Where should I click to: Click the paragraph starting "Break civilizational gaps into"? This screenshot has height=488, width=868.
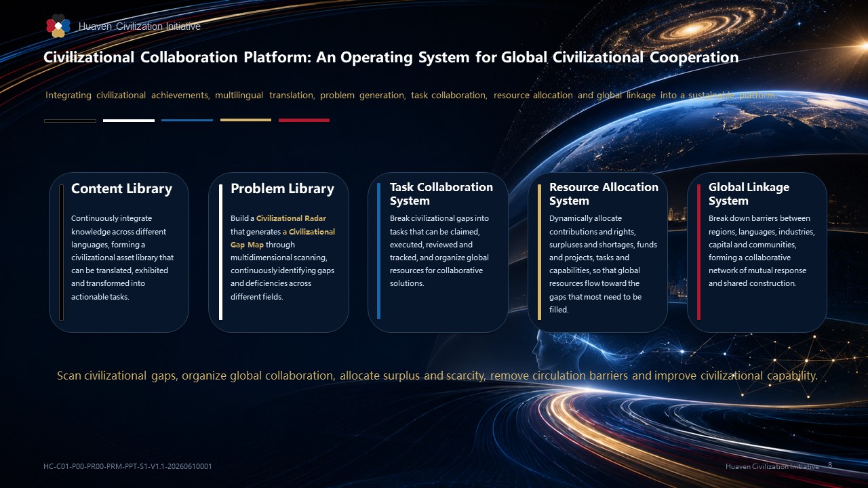point(439,251)
